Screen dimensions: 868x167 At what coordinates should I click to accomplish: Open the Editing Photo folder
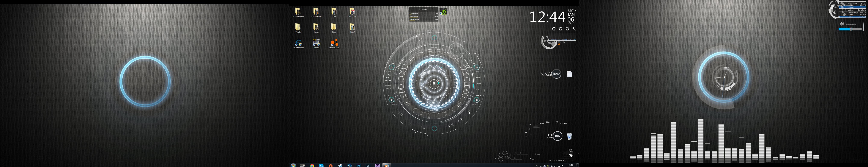pos(316,12)
